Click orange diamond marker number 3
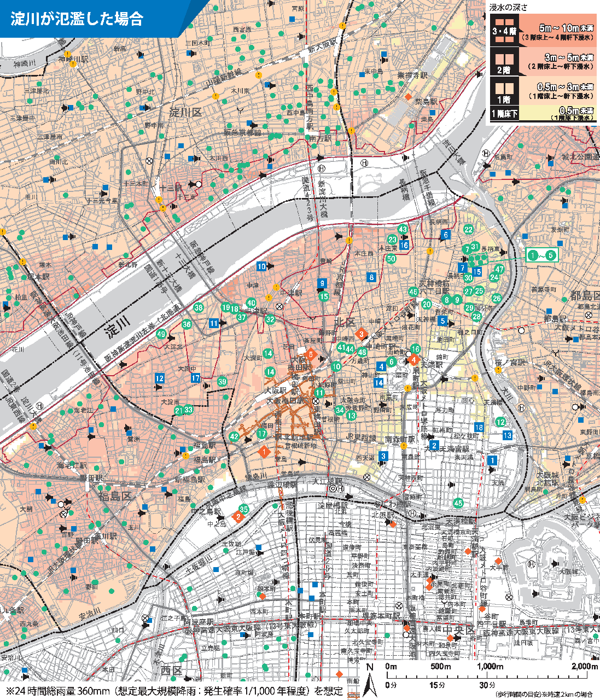This screenshot has height=700, width=600. (x=361, y=334)
